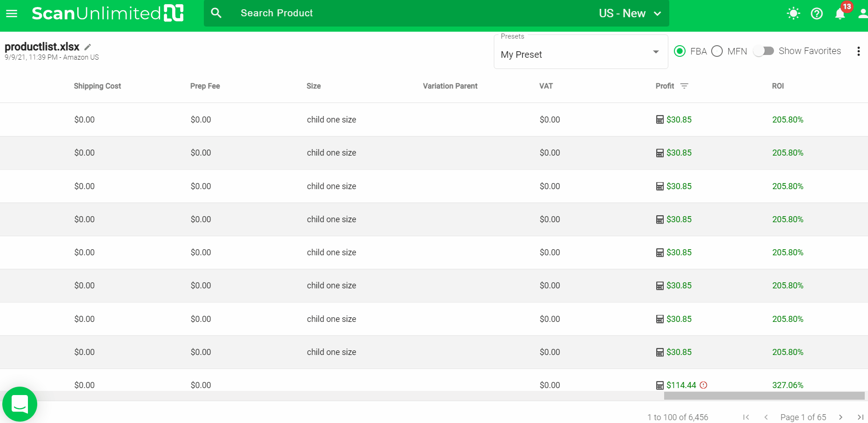Click the pencil icon to rename productlist.xlsx
Viewport: 868px width, 423px height.
(x=87, y=47)
